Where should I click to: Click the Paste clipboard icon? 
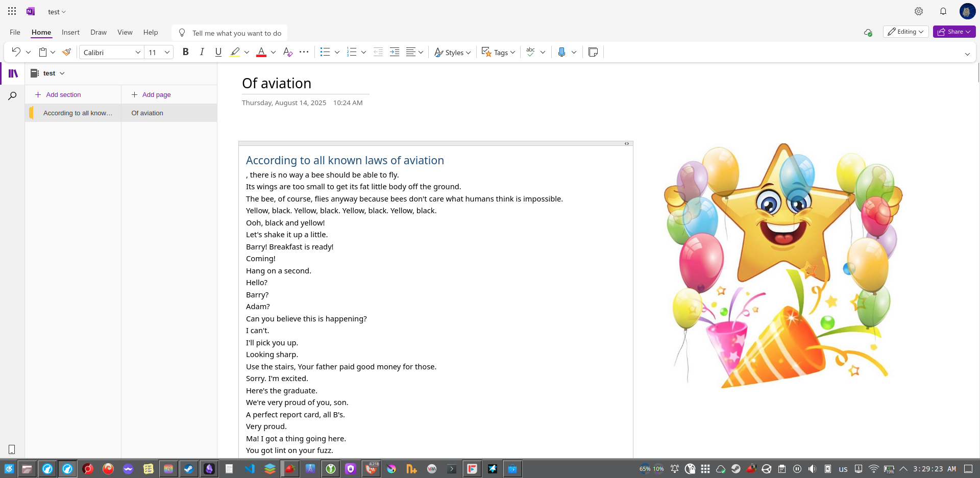coord(43,52)
